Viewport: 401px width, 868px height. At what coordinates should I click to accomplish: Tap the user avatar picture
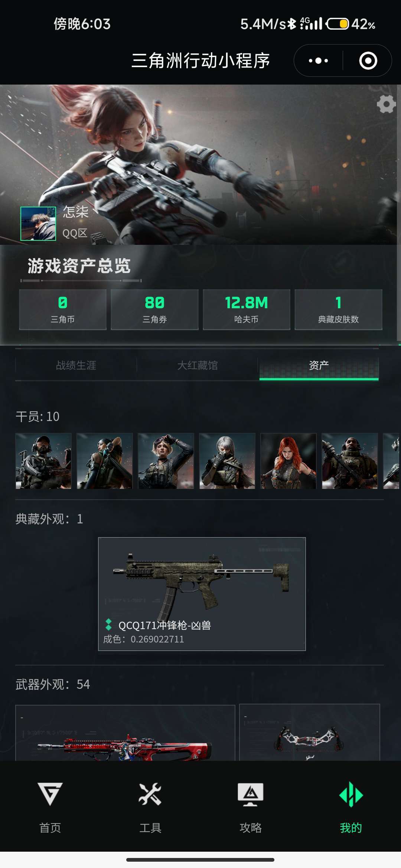(38, 224)
